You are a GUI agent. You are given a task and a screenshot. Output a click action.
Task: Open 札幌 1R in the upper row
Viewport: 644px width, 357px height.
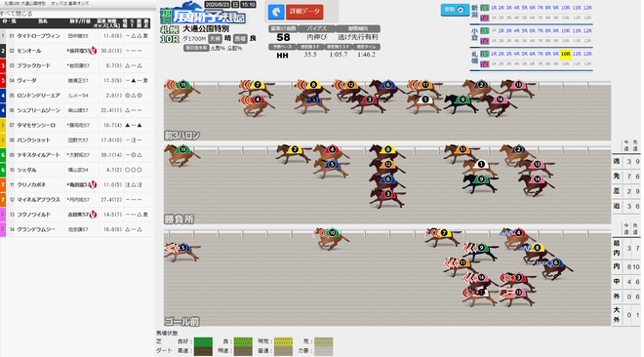click(494, 54)
